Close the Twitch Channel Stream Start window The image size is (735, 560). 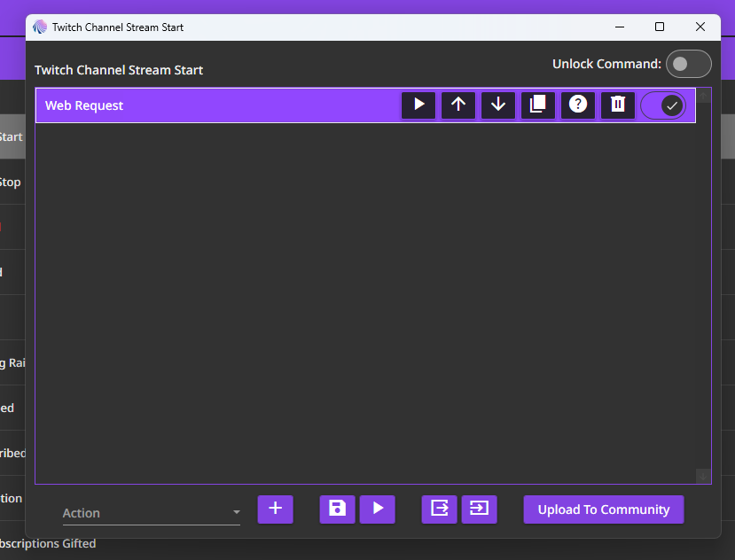click(700, 27)
